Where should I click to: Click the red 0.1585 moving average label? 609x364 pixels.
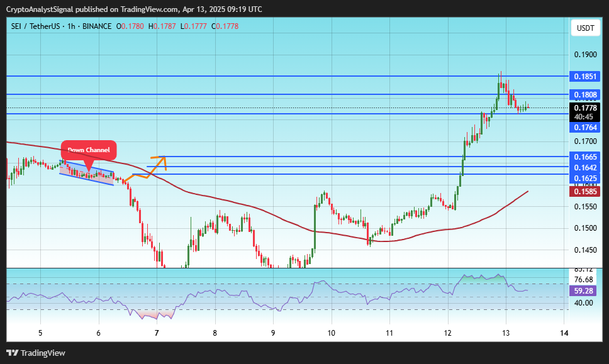[x=585, y=191]
